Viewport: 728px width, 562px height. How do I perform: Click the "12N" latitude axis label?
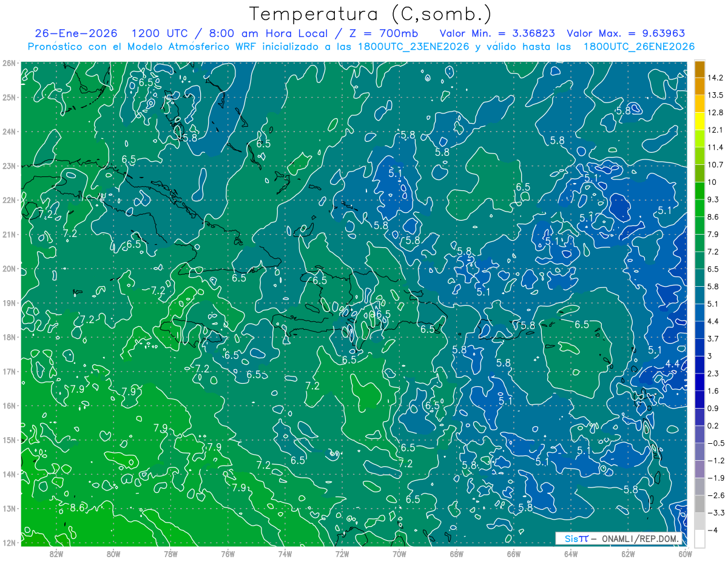[9, 543]
